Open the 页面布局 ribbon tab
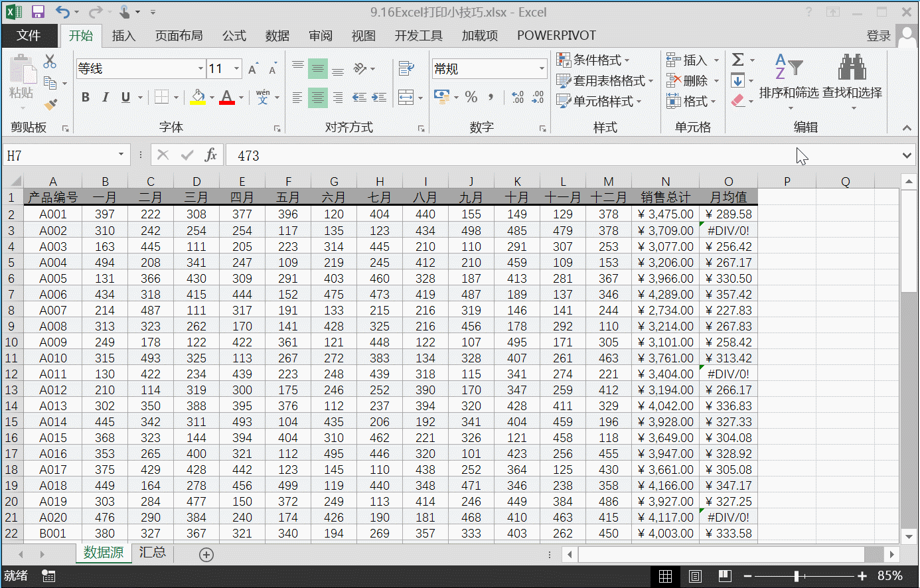 click(x=179, y=36)
